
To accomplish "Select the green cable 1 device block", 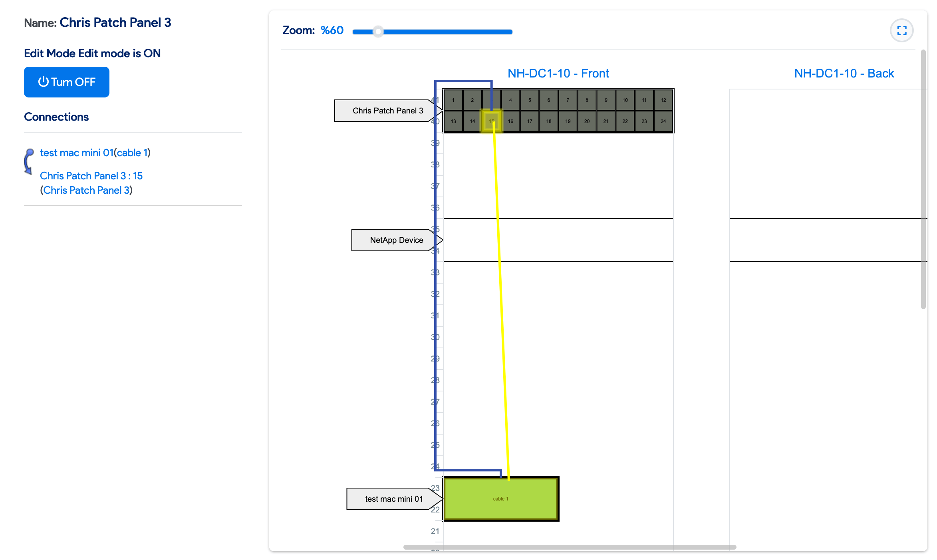I will pos(501,498).
